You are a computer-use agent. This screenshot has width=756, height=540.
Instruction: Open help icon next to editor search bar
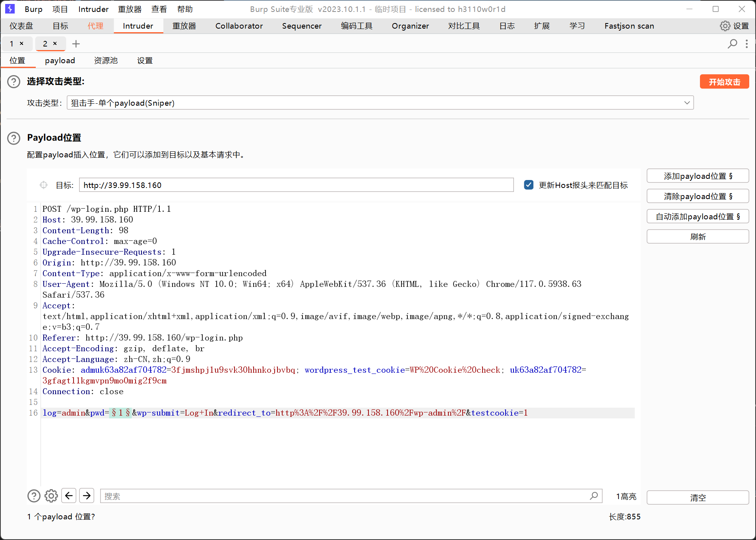[x=34, y=496]
